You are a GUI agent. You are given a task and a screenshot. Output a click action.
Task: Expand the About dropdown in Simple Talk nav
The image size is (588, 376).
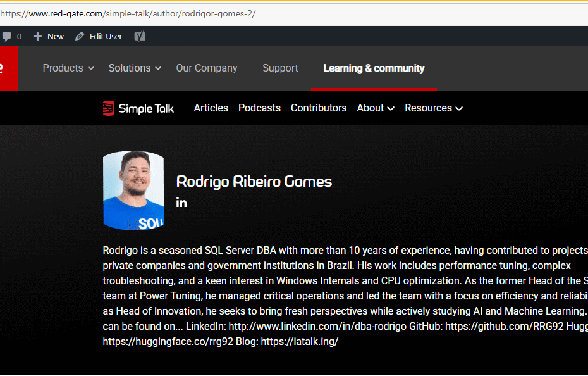376,108
